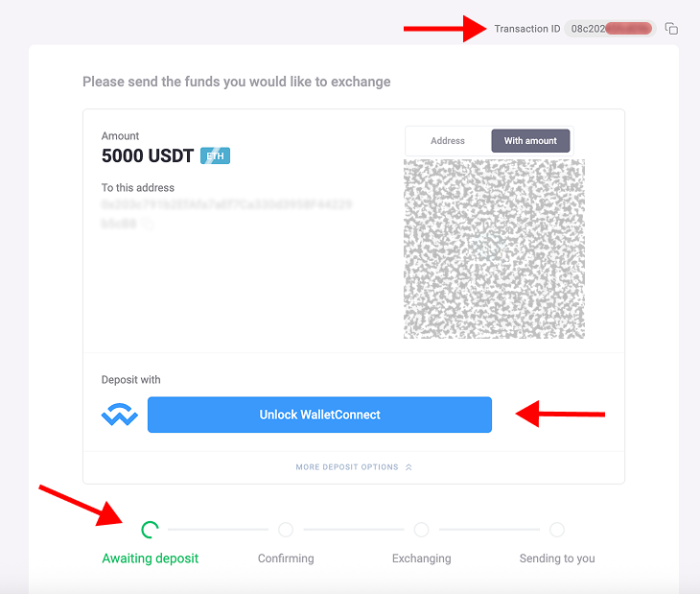
Task: Click the deposit QR code image
Action: (x=494, y=249)
